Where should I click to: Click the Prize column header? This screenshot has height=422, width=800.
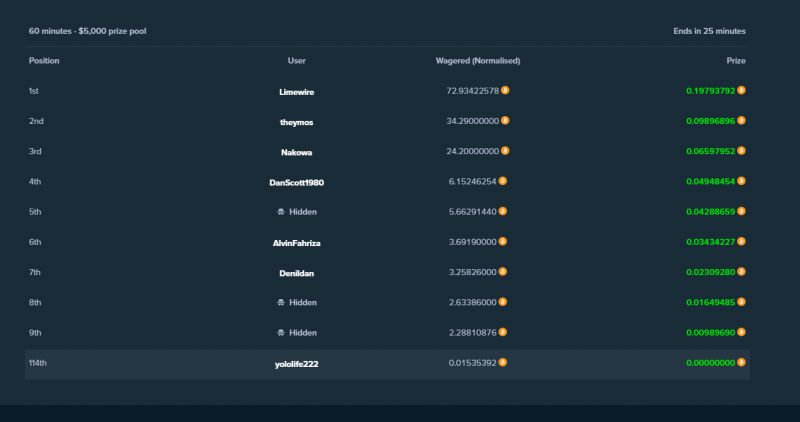pos(736,60)
